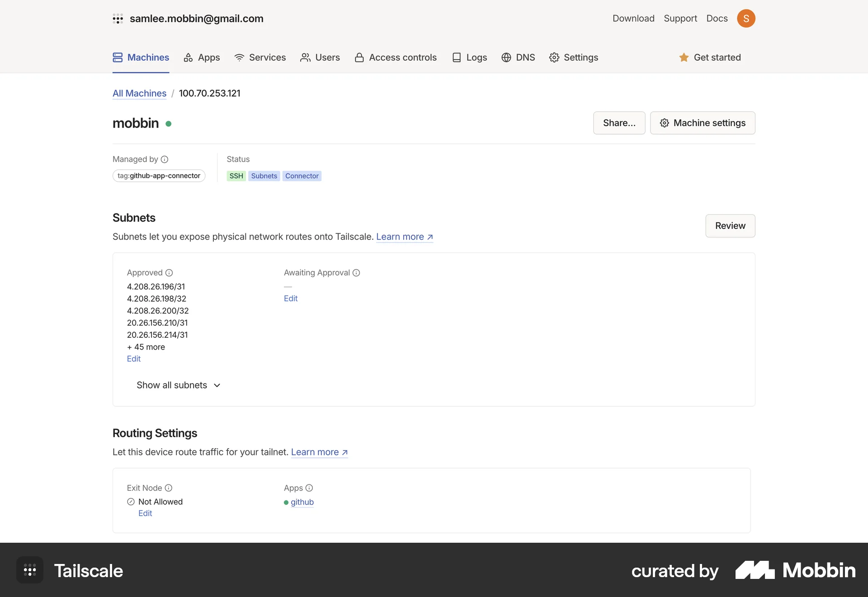Click the Managed by info icon
This screenshot has height=597, width=868.
165,159
